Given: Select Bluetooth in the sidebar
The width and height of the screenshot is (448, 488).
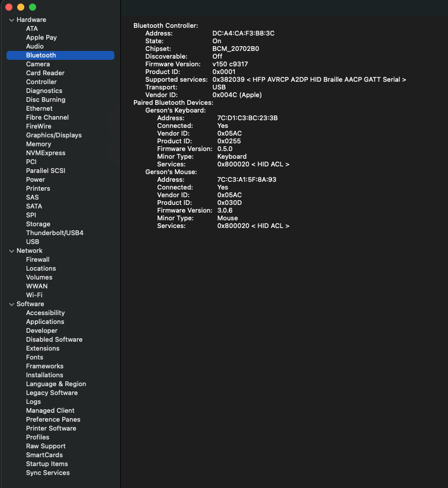Looking at the screenshot, I should [60, 55].
